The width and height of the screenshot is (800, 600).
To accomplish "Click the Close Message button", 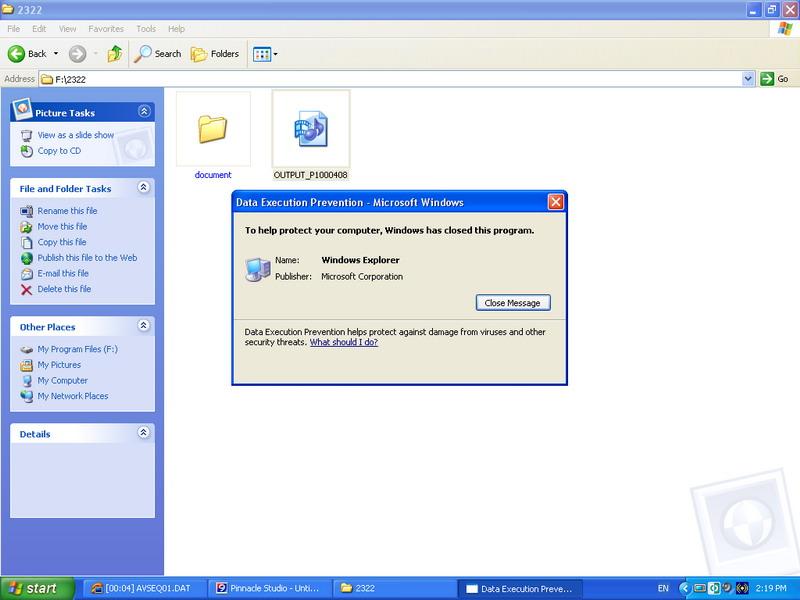I will tap(512, 303).
